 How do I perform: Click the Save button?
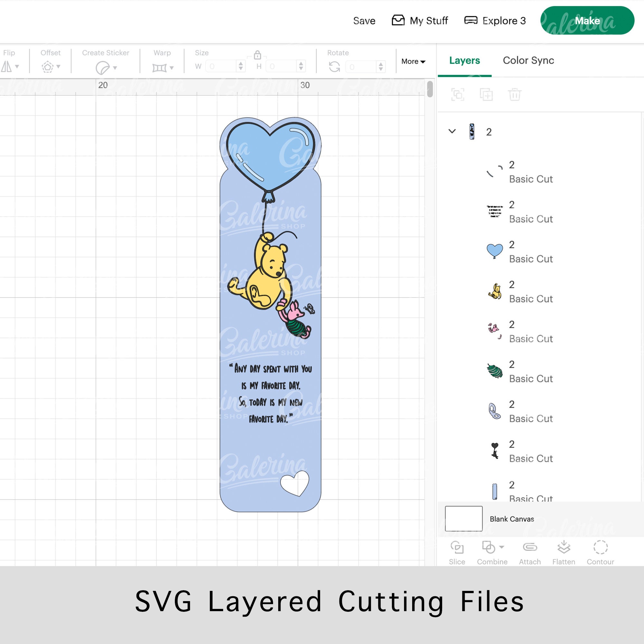click(364, 21)
